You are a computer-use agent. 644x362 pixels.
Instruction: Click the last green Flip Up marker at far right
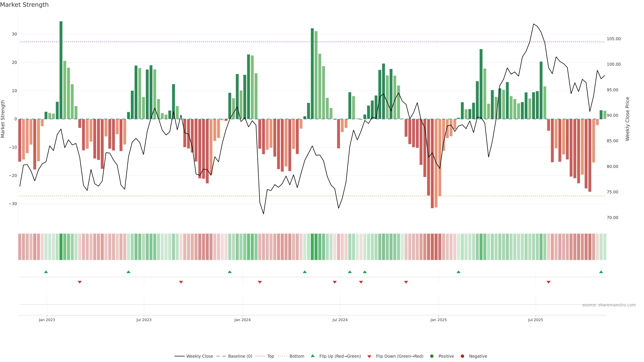[601, 272]
